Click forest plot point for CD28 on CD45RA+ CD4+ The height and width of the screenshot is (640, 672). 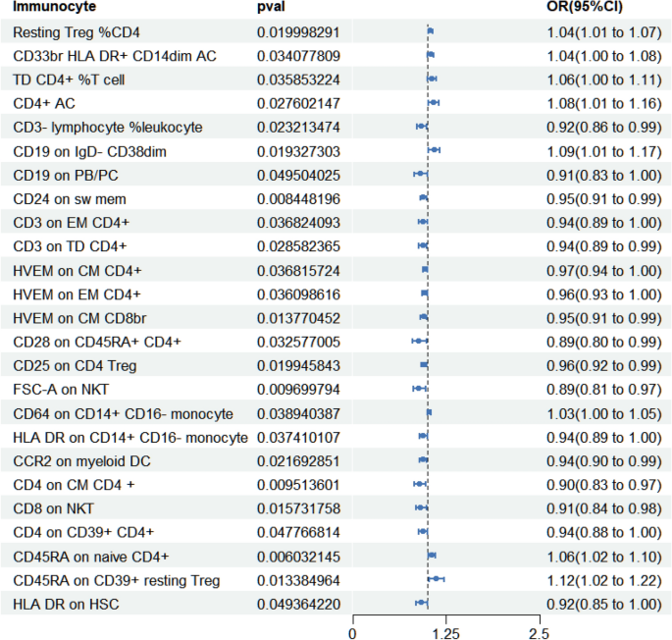[419, 341]
